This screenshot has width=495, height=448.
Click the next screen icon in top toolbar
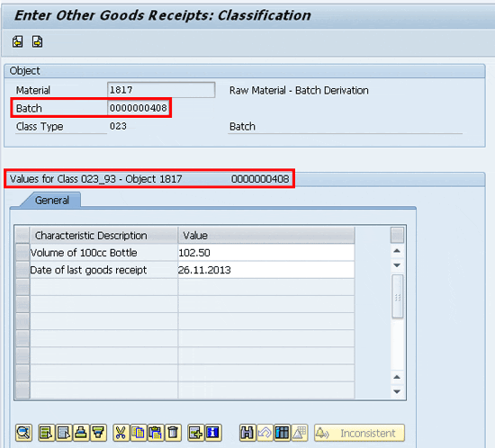click(x=37, y=41)
